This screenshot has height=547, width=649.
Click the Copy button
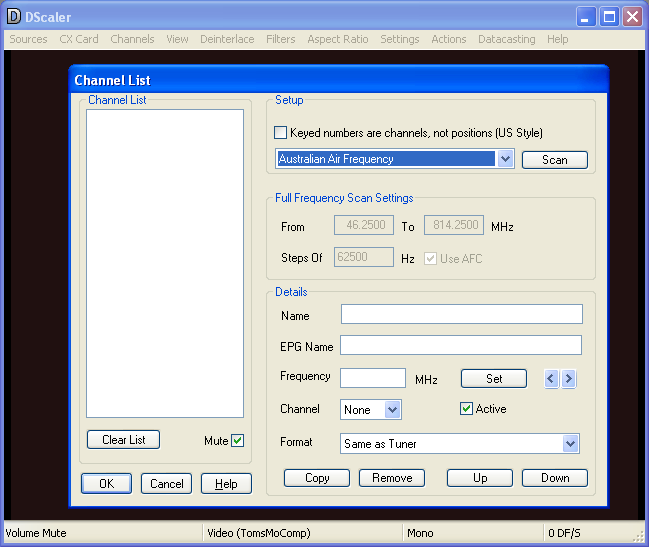click(317, 478)
